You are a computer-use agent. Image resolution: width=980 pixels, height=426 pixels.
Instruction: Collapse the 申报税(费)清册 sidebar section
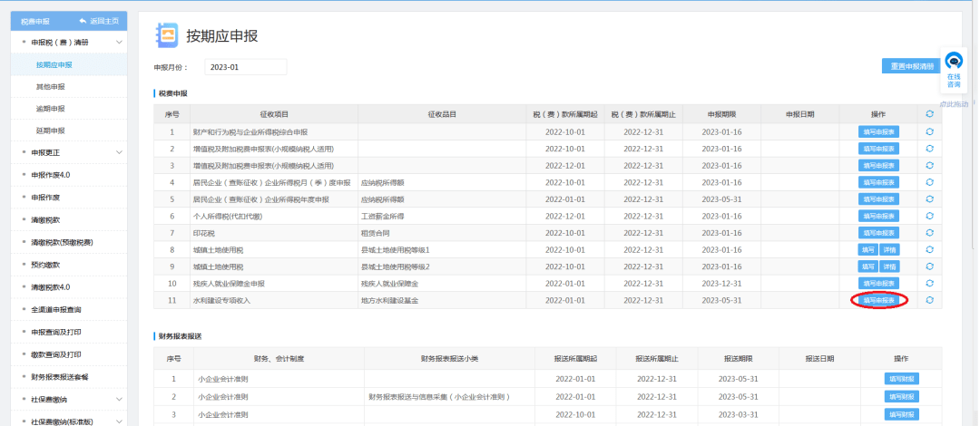119,43
